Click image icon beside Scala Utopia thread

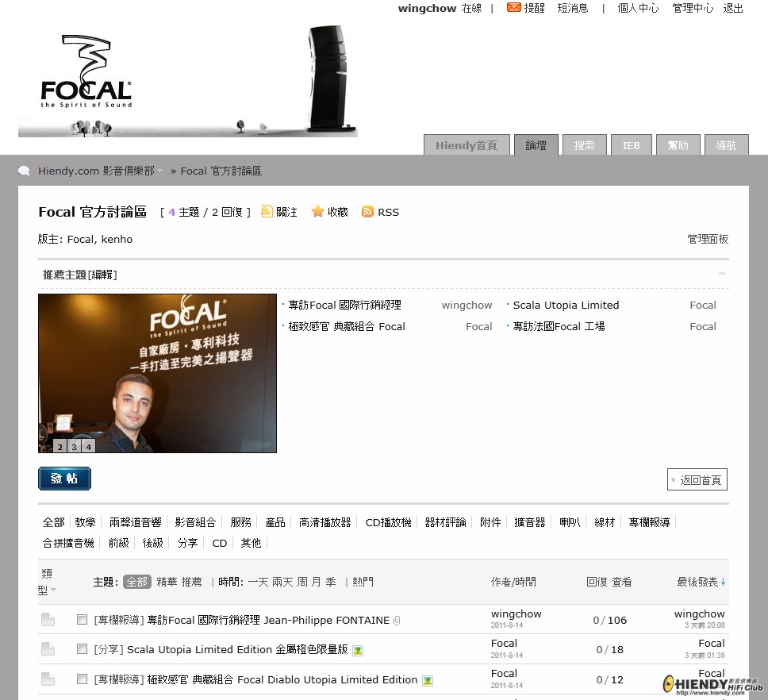[x=358, y=650]
